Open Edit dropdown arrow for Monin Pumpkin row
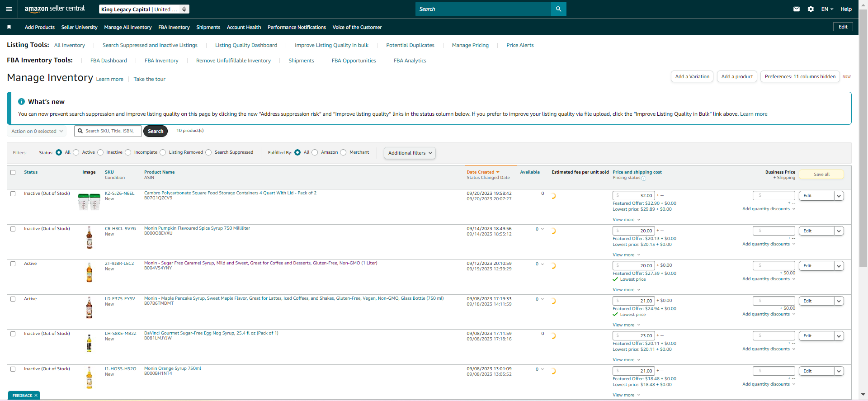 tap(839, 231)
